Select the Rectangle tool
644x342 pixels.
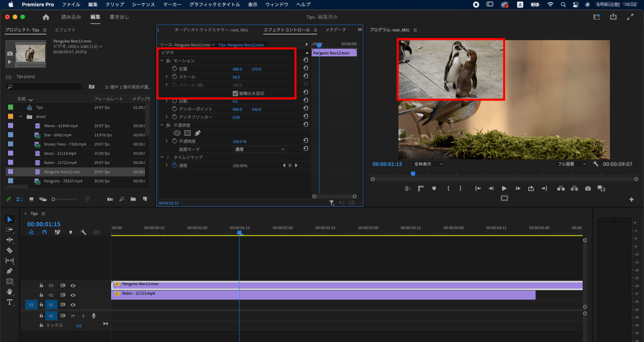(x=9, y=282)
